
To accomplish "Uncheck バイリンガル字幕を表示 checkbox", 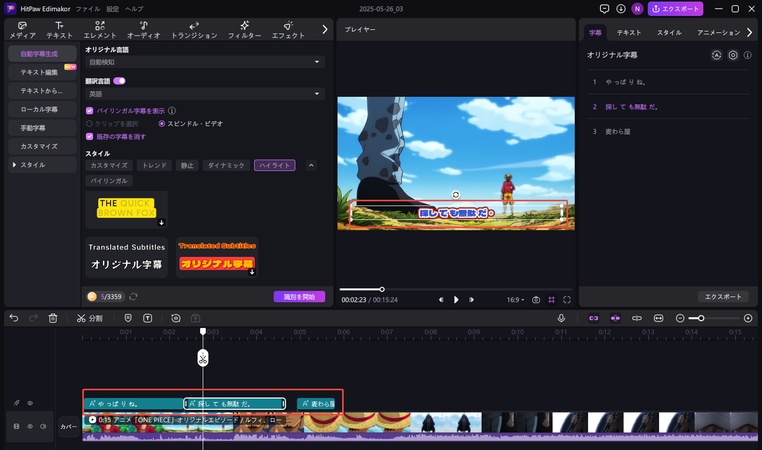I will click(89, 111).
